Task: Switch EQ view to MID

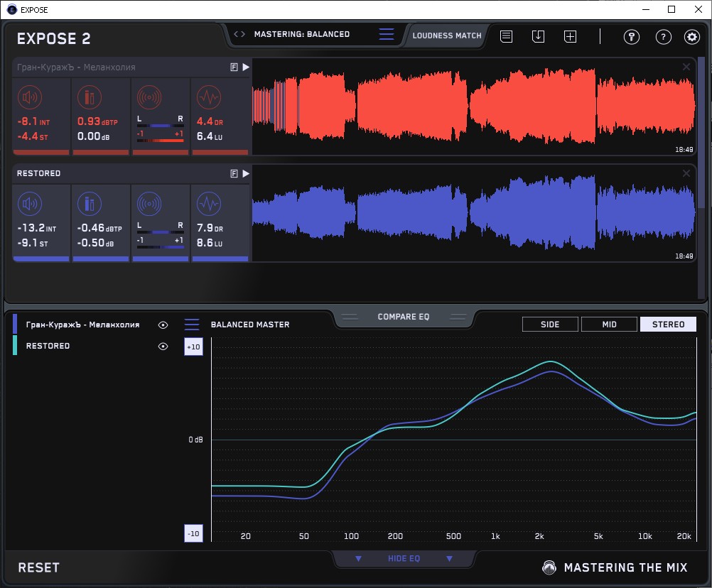Action: (609, 325)
